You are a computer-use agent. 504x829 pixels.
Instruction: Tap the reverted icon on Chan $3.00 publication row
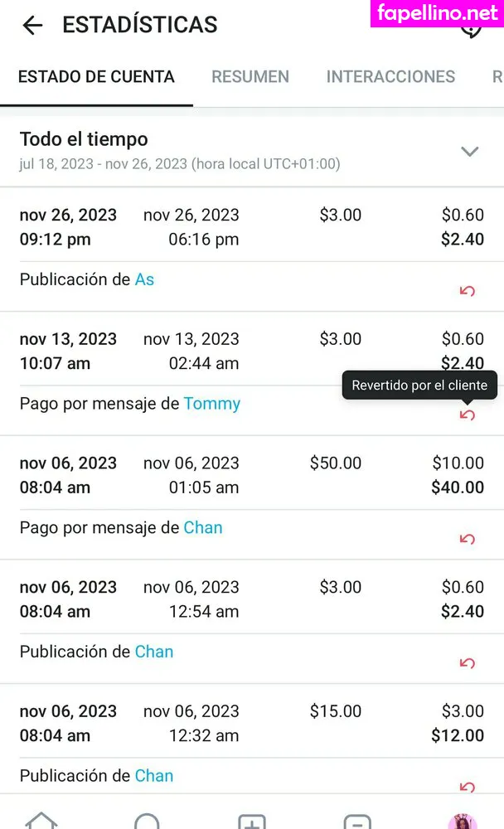click(x=468, y=663)
